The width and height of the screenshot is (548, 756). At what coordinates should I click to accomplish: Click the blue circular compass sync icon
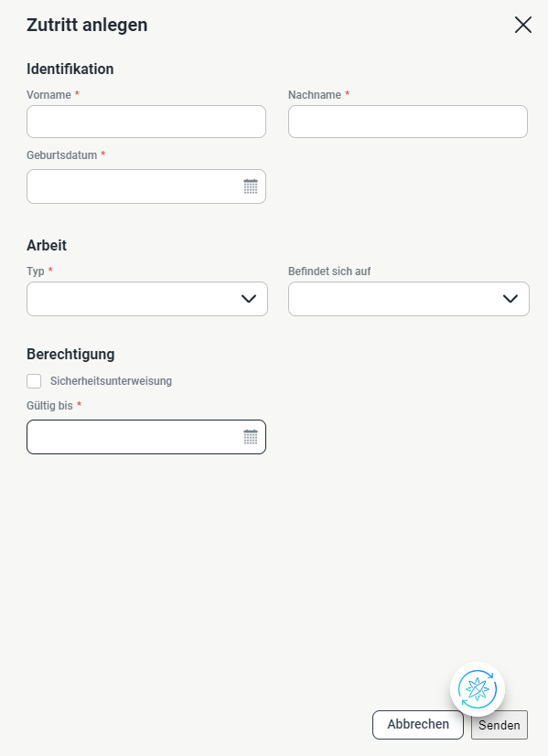(x=477, y=689)
